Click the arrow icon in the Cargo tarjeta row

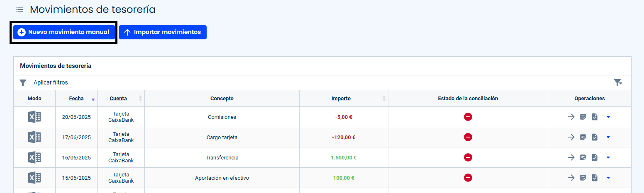tap(571, 137)
